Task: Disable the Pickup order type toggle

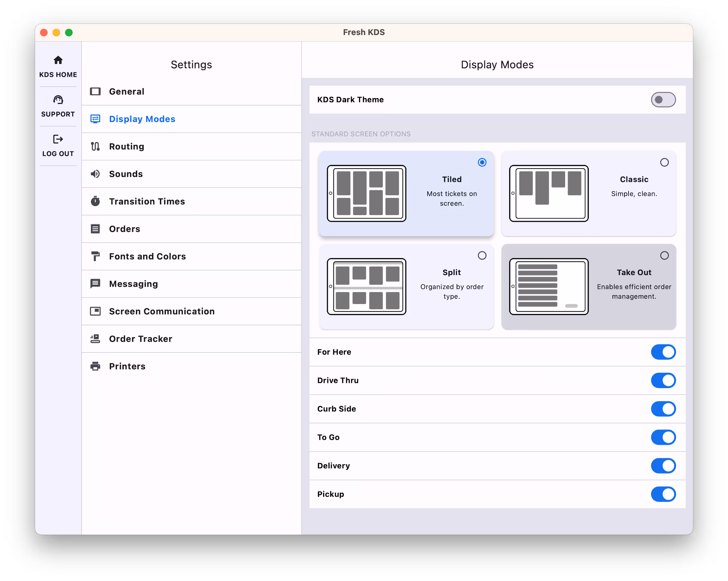Action: point(663,494)
